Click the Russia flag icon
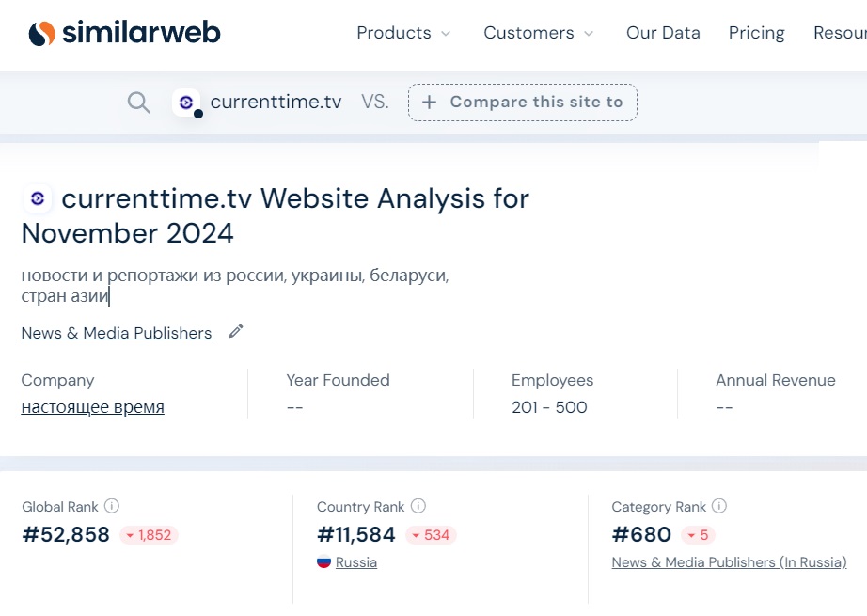 324,561
